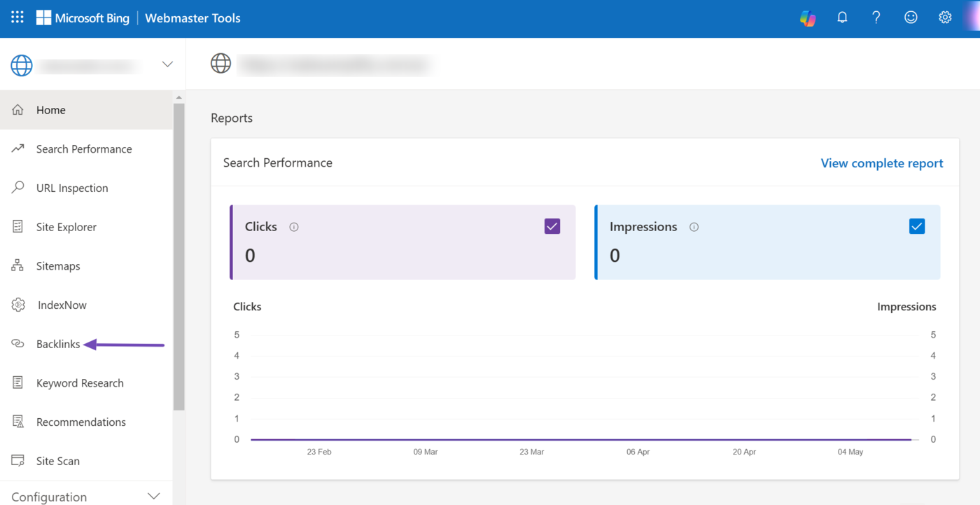Open Backlinks in the sidebar
980x505 pixels.
(x=58, y=344)
